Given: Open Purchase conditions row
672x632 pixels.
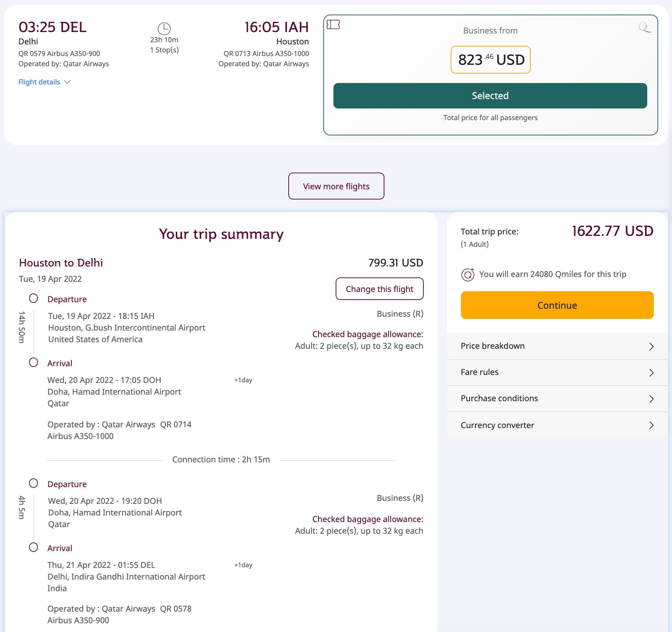Looking at the screenshot, I should [557, 399].
